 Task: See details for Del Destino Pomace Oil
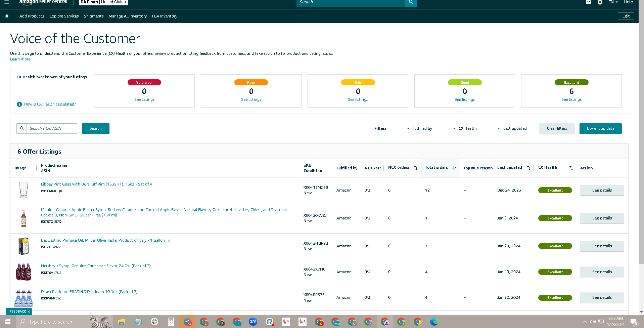pos(602,246)
